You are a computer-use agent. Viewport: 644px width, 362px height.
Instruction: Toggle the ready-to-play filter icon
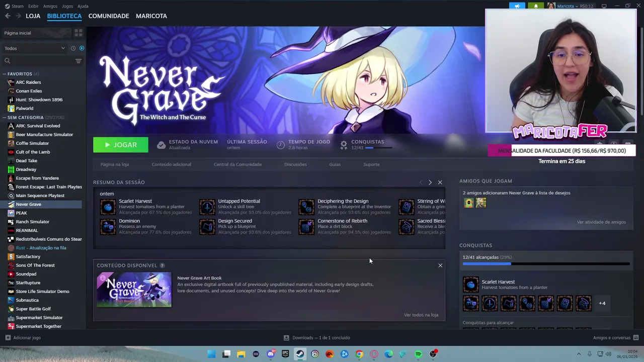pyautogui.click(x=82, y=48)
